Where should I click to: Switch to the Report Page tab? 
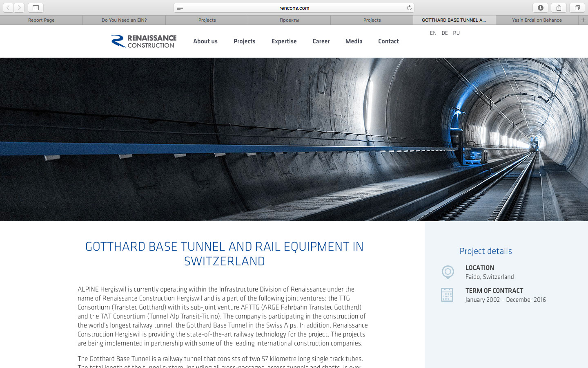point(41,20)
